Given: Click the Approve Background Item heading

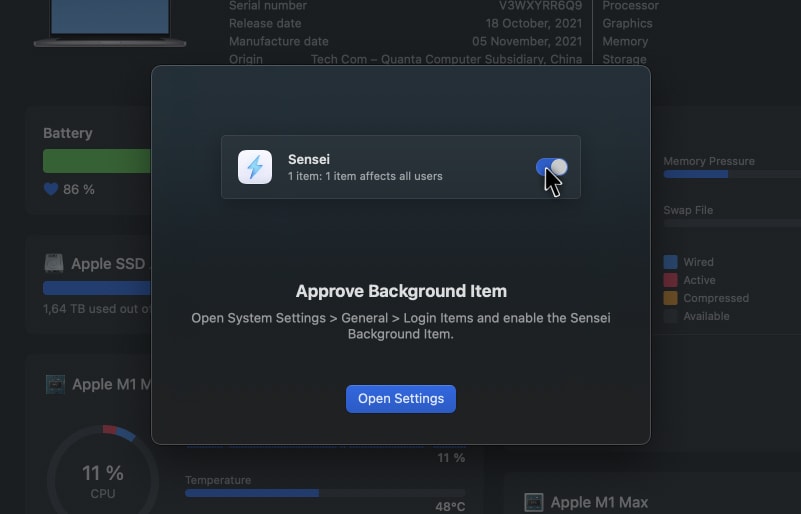Looking at the screenshot, I should click(x=401, y=291).
